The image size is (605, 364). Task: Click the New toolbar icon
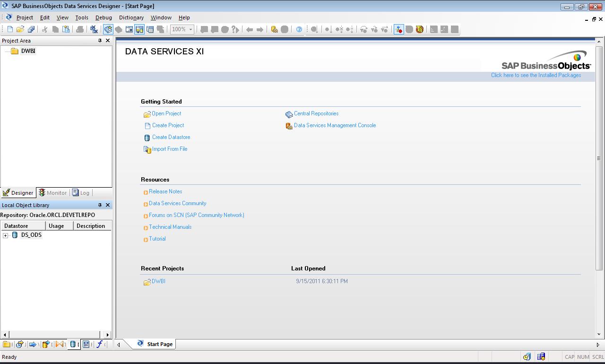[10, 29]
